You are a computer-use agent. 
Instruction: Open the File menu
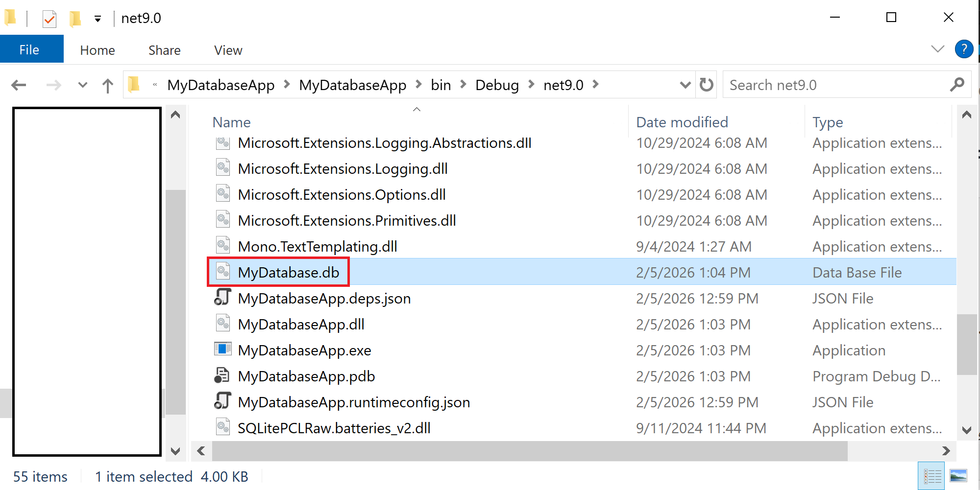coord(29,49)
